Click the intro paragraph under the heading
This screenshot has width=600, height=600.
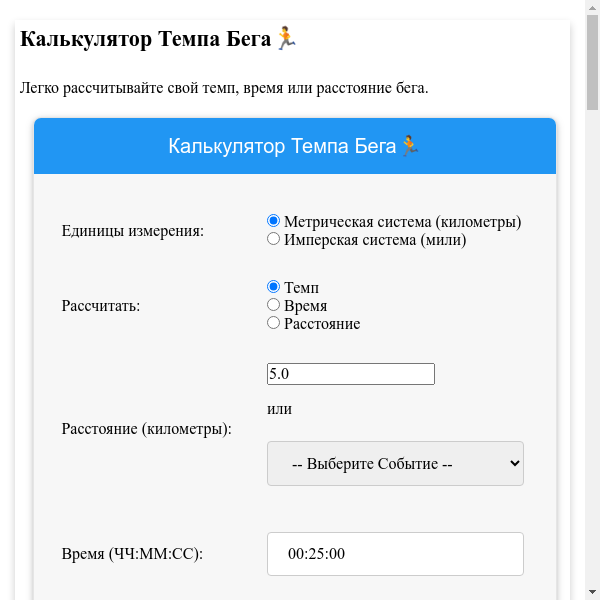coord(224,88)
